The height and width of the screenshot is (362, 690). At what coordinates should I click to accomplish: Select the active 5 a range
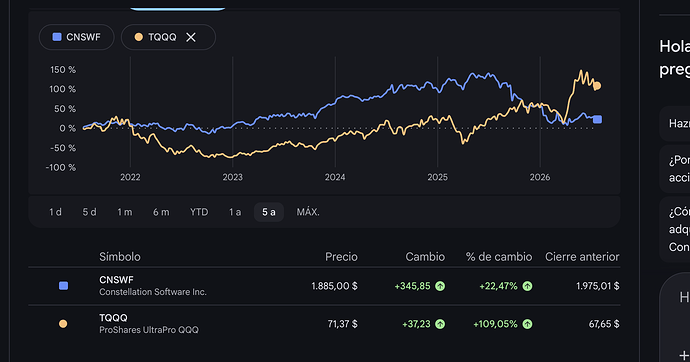click(x=269, y=212)
